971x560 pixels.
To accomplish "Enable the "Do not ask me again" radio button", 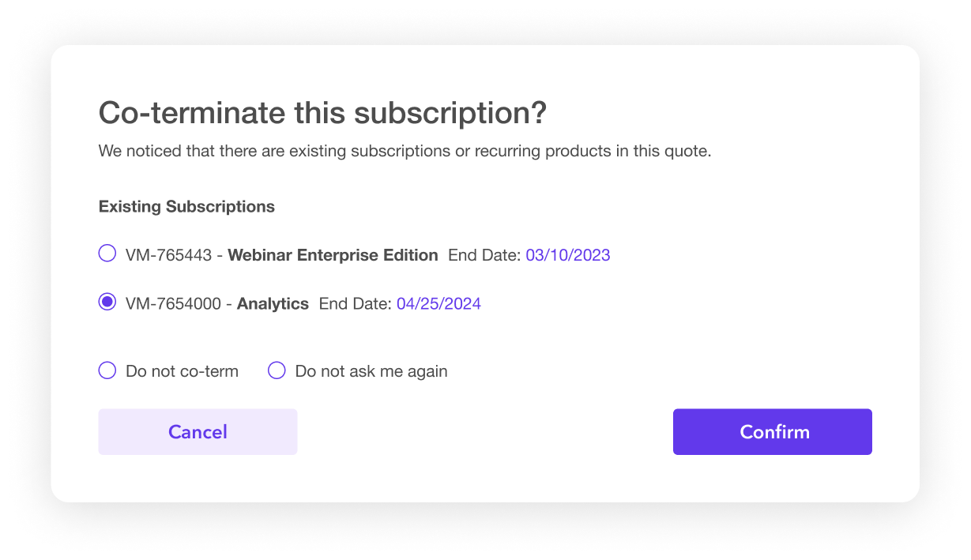I will (x=277, y=370).
